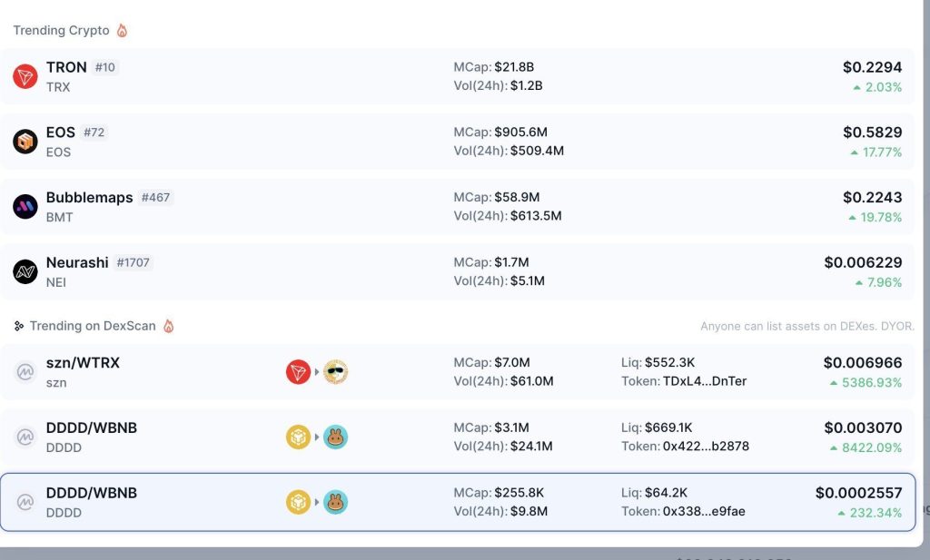This screenshot has width=930, height=560.
Task: Click token address 0x422...b2878
Action: tap(706, 447)
